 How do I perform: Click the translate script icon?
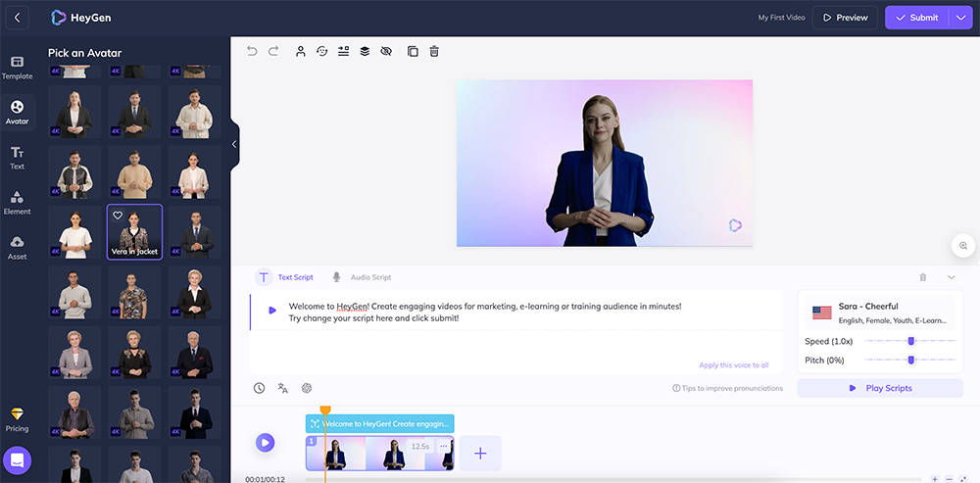click(283, 388)
